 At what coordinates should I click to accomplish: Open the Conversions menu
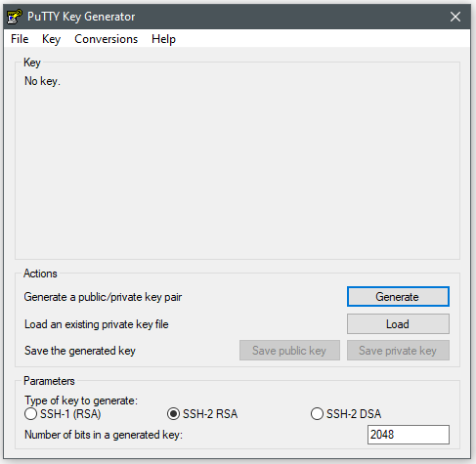coord(107,39)
